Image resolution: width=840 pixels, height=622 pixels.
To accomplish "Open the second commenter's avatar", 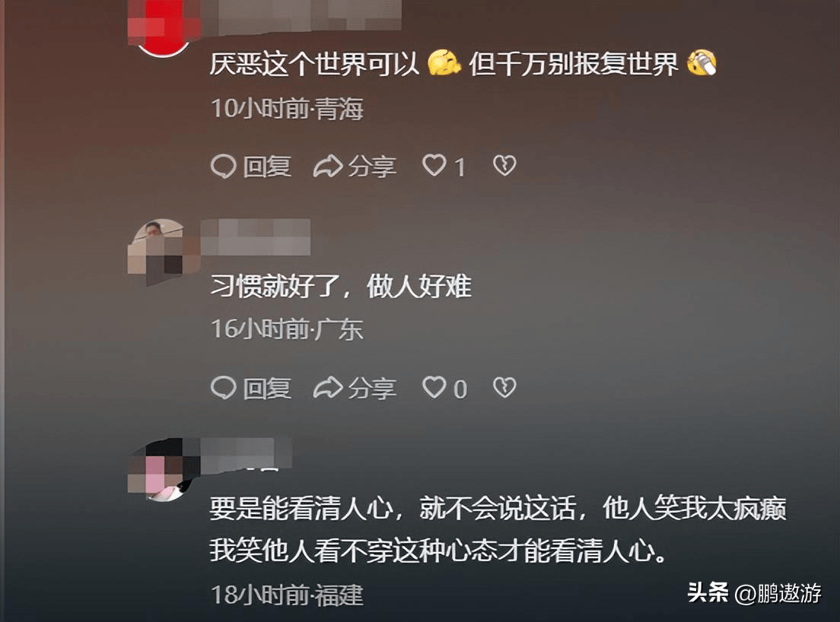I will tap(162, 252).
